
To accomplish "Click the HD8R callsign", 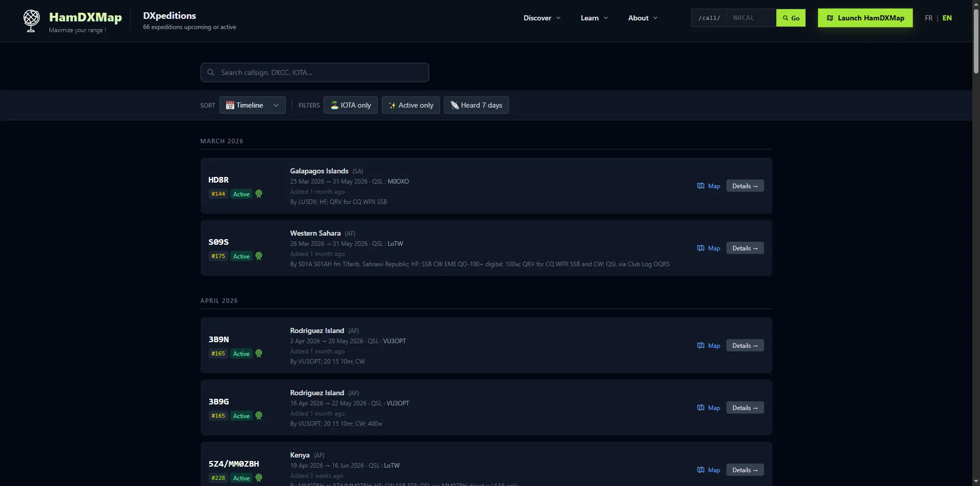I will [x=218, y=180].
